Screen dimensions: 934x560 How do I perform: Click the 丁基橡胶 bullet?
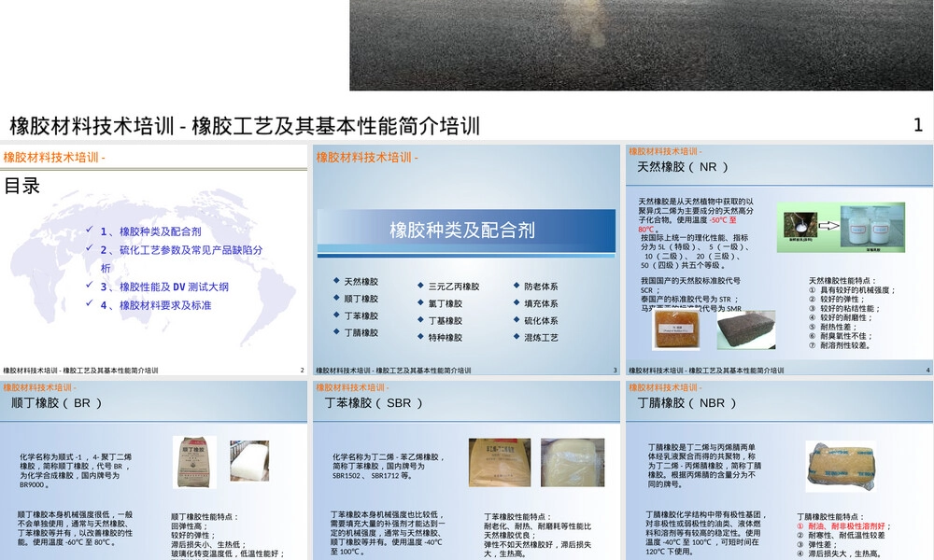445,321
